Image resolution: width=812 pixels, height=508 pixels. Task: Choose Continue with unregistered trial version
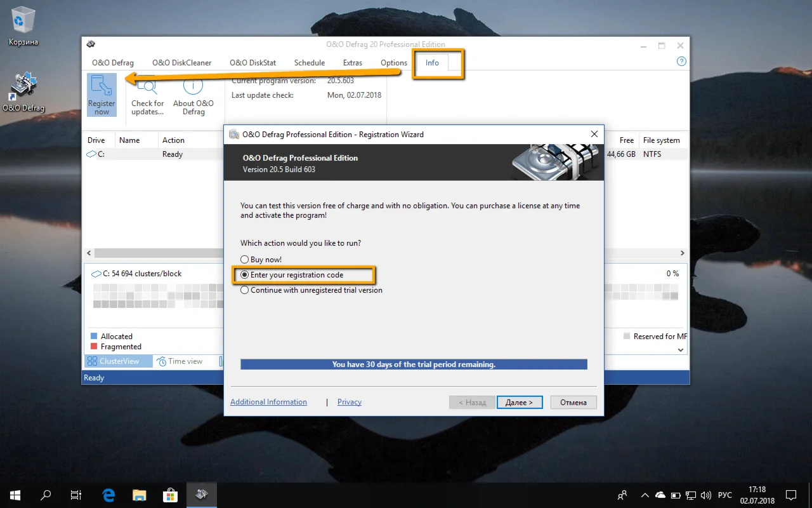311,290
